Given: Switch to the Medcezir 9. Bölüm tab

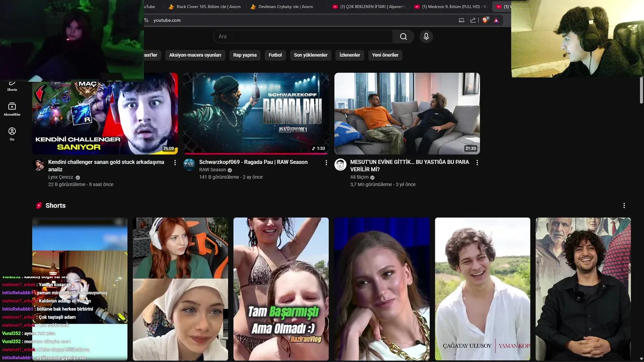Looking at the screenshot, I should pos(450,7).
